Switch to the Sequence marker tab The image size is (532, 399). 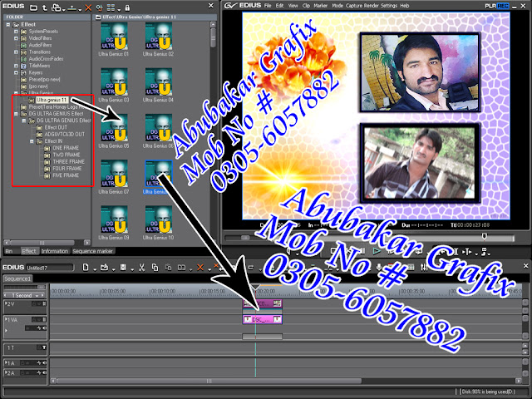(x=92, y=251)
